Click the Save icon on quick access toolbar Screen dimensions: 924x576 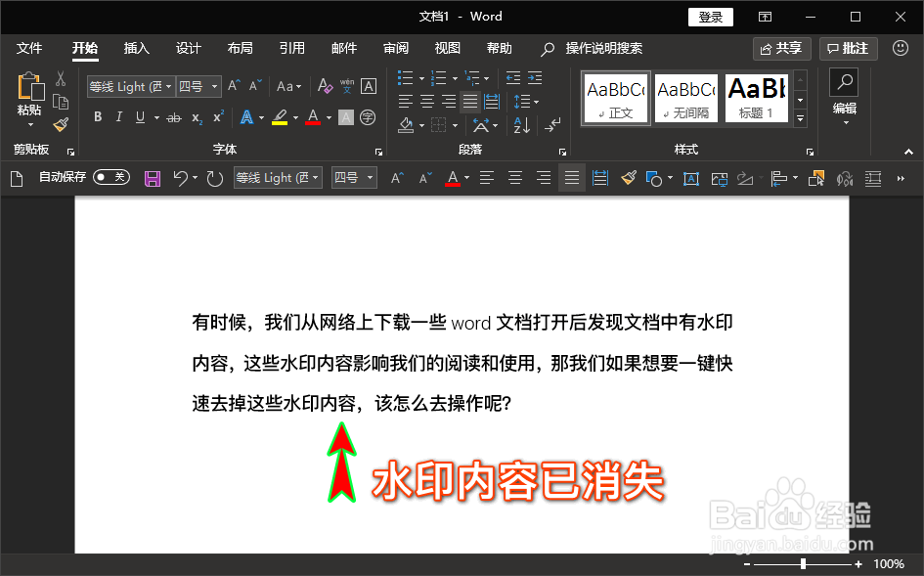tap(152, 177)
